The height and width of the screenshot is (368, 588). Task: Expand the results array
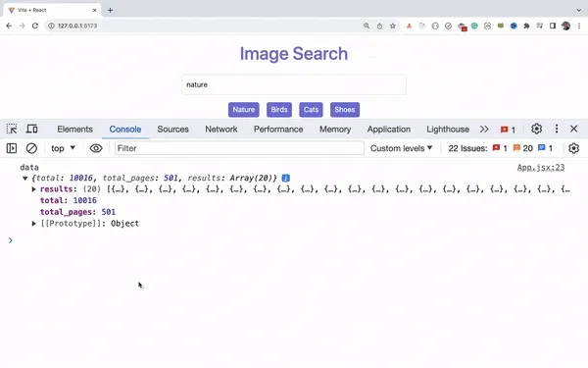tap(33, 189)
